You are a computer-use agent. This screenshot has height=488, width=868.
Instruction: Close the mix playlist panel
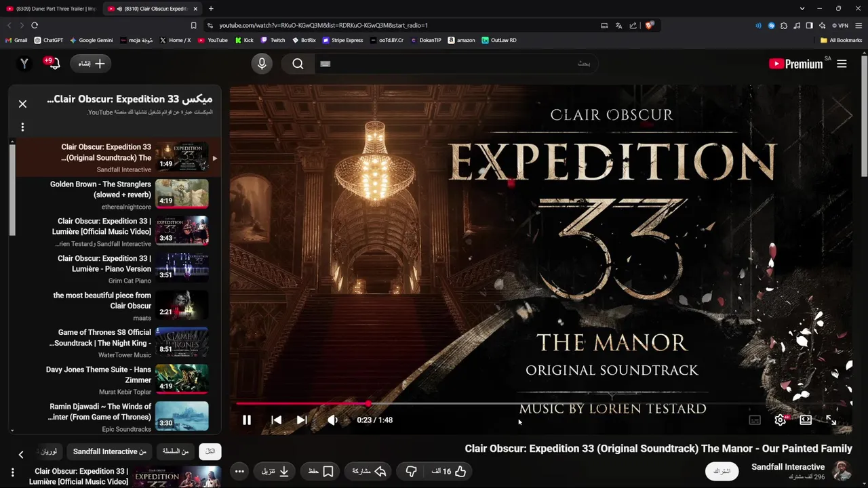tap(22, 104)
